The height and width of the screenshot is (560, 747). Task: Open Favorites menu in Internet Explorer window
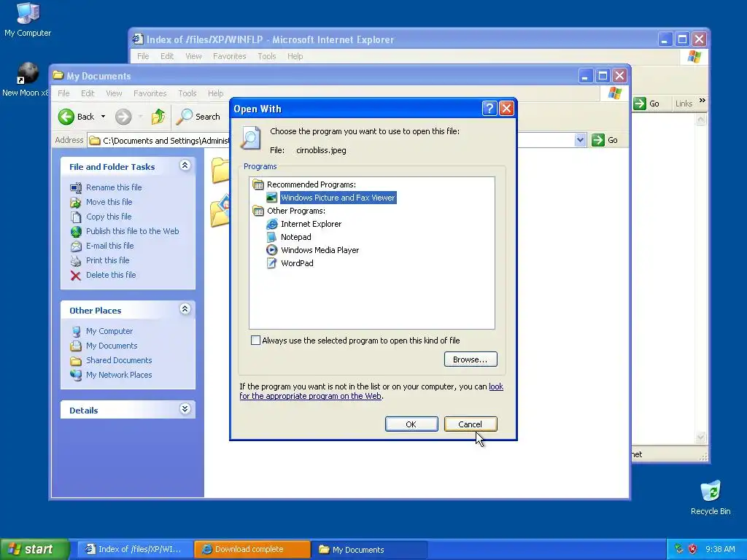(x=230, y=56)
